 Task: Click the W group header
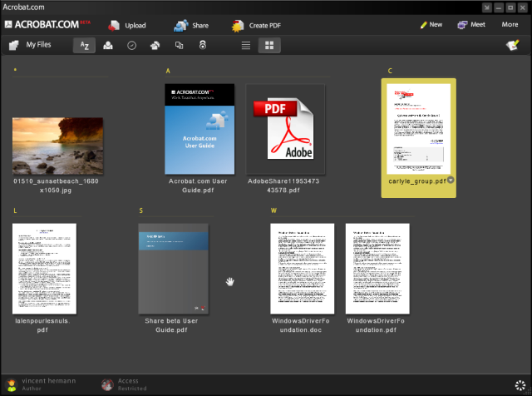(x=273, y=210)
